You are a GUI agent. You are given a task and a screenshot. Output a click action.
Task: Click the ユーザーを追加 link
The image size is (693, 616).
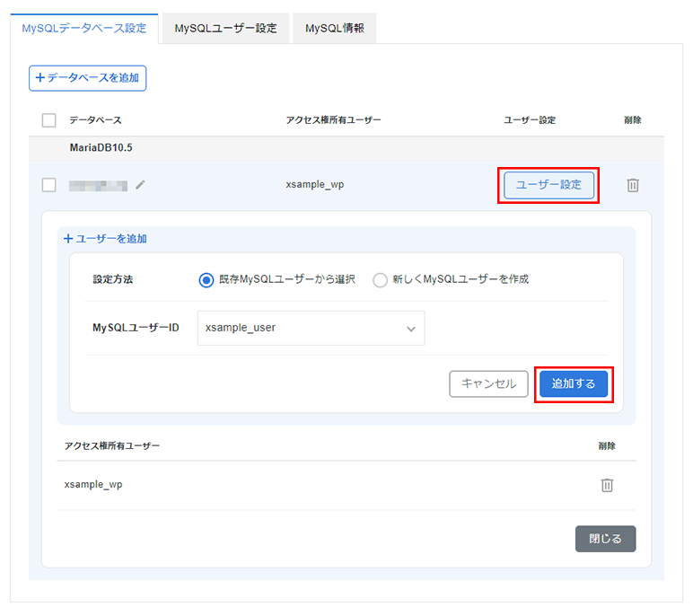coord(105,239)
